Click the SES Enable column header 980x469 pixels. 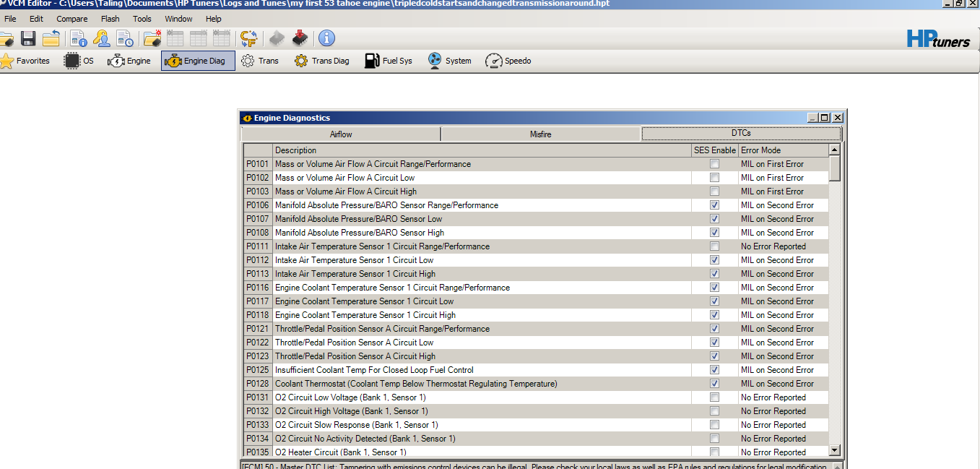coord(715,150)
